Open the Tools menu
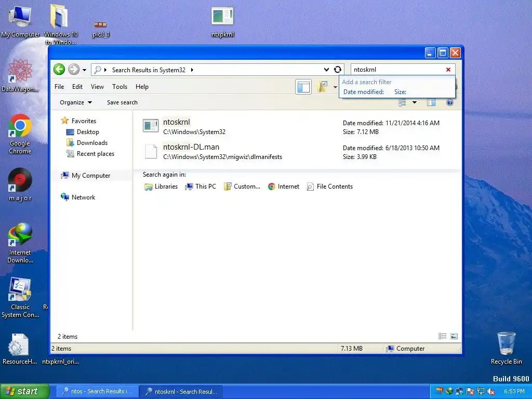Image resolution: width=532 pixels, height=399 pixels. pos(120,87)
